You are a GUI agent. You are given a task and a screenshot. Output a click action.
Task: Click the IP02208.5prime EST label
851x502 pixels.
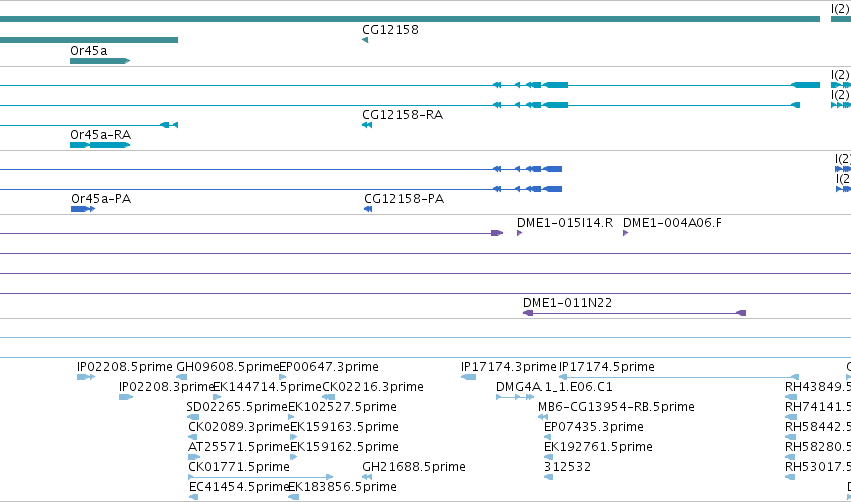[124, 367]
